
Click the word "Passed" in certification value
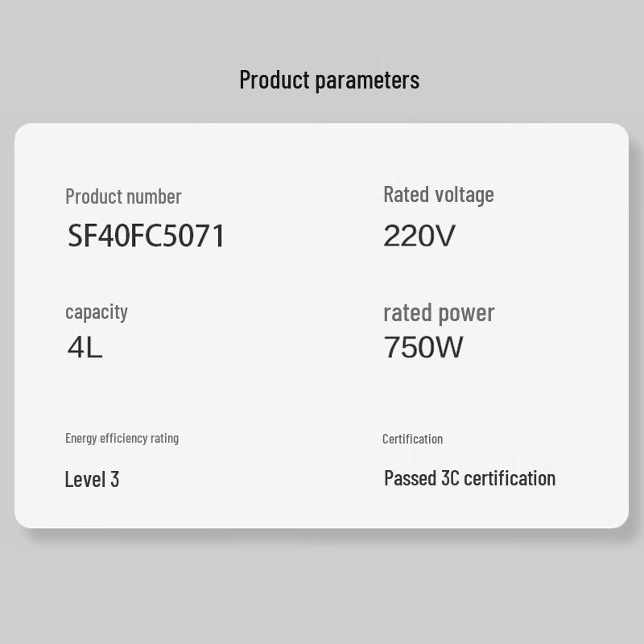coord(411,478)
